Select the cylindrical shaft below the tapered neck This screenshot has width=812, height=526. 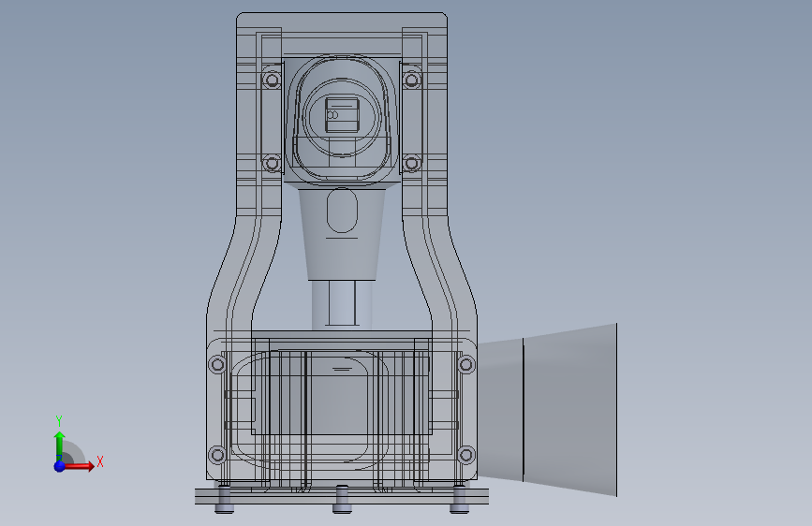pos(342,305)
